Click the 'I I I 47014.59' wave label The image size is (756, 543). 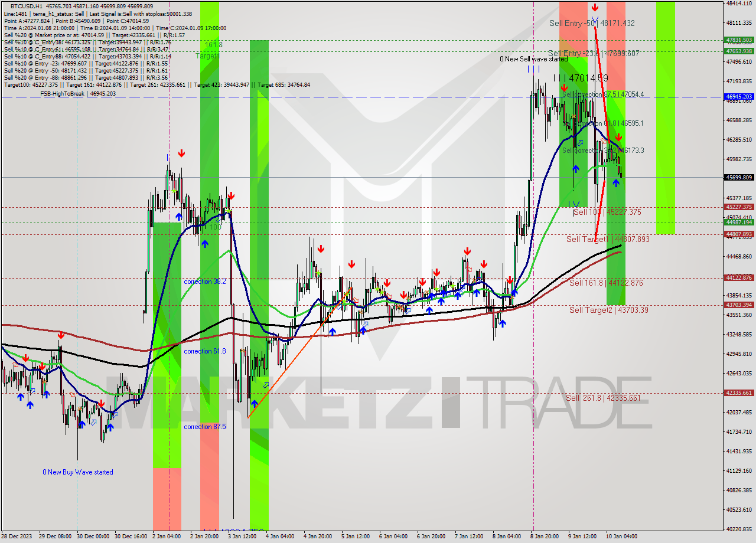581,77
